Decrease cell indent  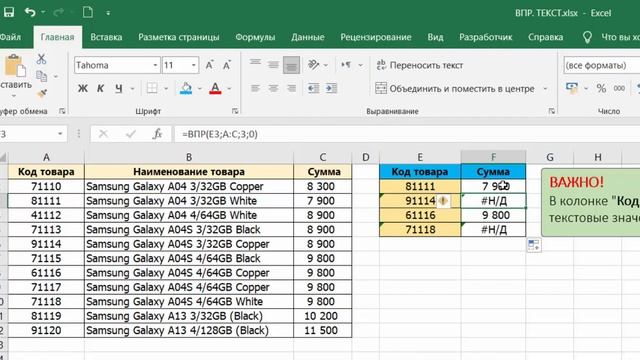[x=313, y=88]
